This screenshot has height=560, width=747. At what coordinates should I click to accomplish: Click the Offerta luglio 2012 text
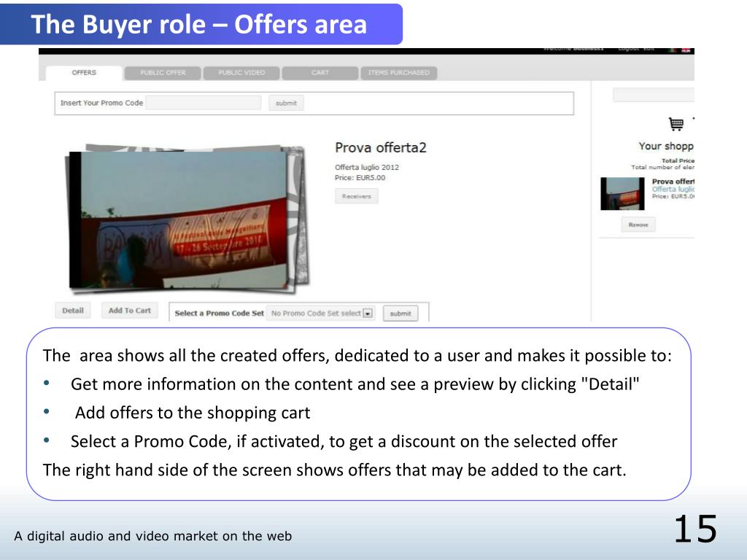click(367, 167)
